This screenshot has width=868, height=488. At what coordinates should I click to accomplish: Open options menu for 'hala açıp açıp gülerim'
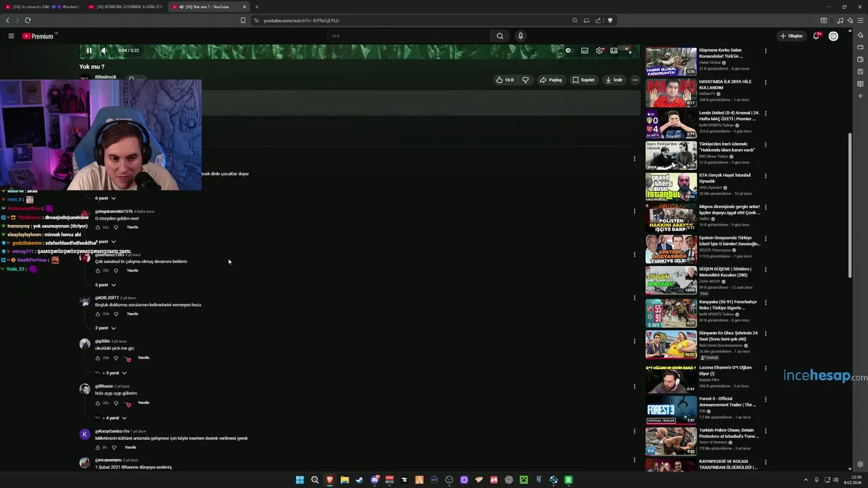tap(635, 386)
